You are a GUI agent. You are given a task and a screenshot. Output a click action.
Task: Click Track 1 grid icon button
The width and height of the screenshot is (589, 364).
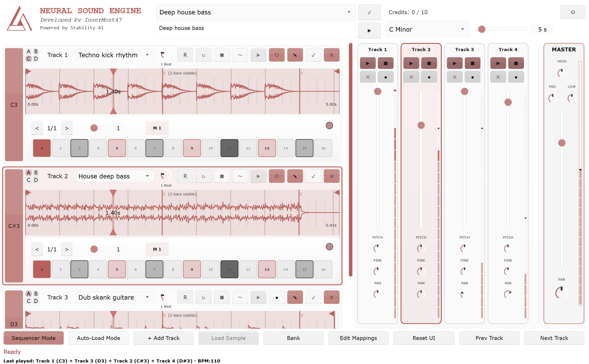[222, 55]
